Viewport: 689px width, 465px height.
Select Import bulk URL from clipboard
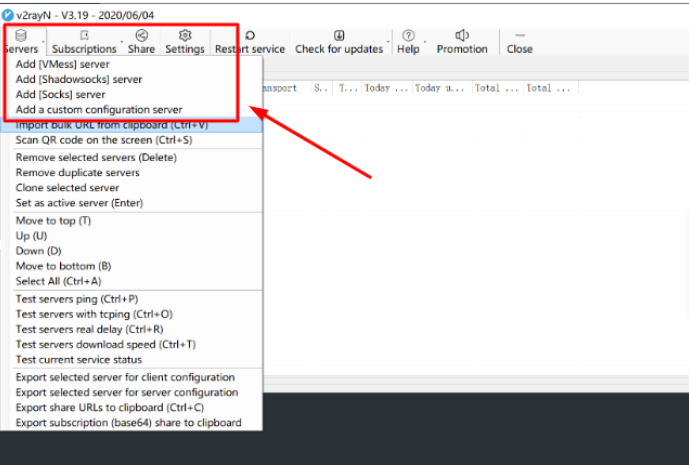(x=132, y=125)
